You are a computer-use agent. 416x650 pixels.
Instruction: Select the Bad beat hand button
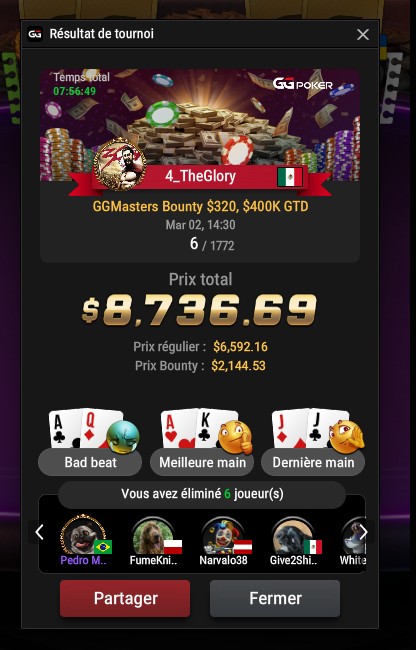pos(90,462)
